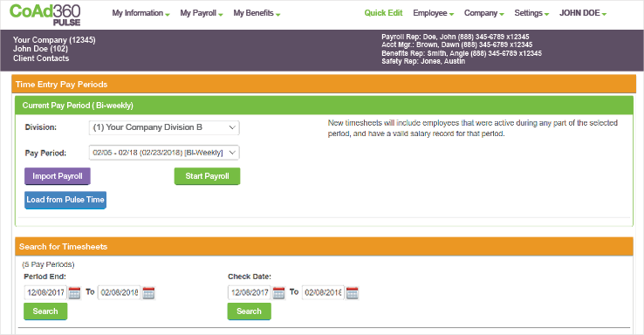Open the My Benefits menu

point(257,13)
